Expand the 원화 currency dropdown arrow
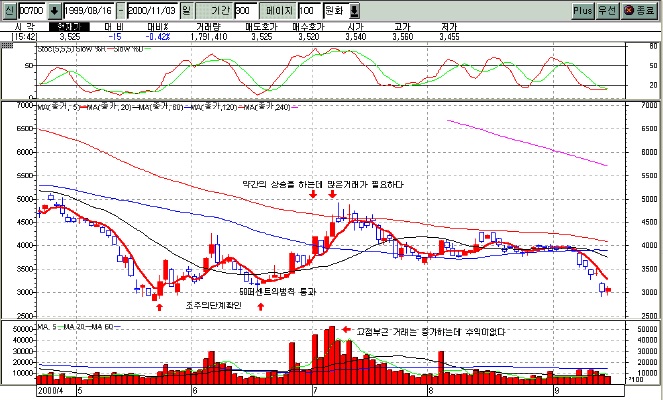Image resolution: width=663 pixels, height=400 pixels. tap(354, 11)
